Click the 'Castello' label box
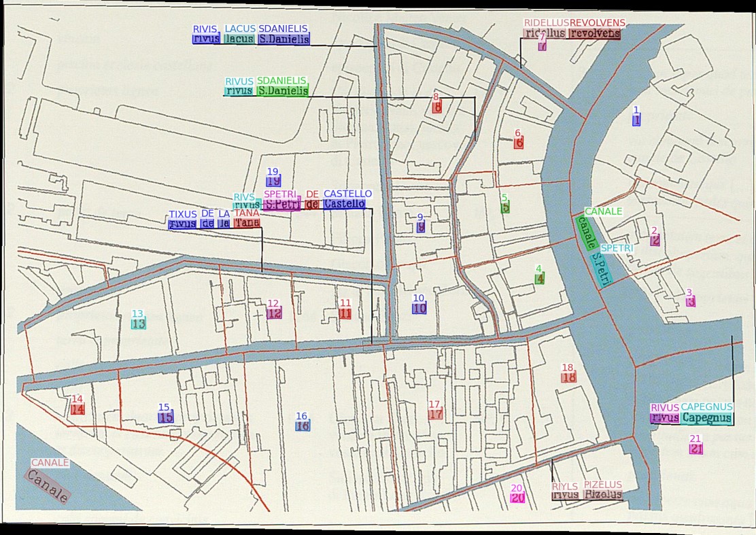This screenshot has width=756, height=535. (x=345, y=204)
